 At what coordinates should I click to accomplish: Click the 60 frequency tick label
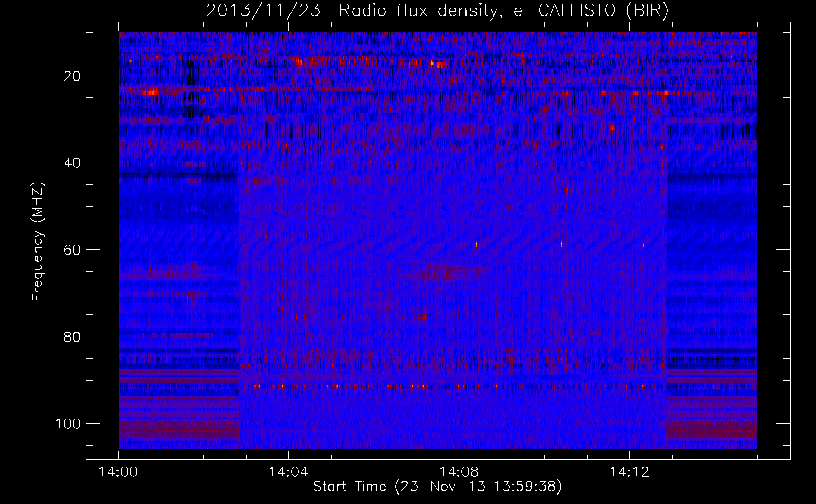point(72,250)
